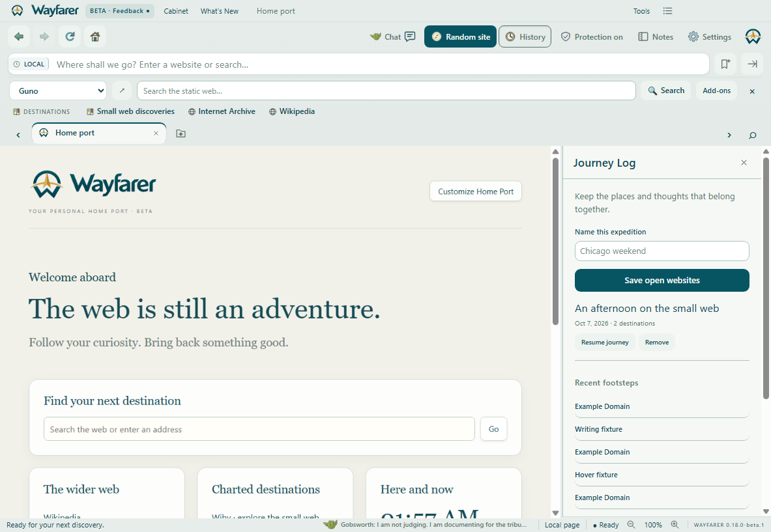Click the Wayfarer profile compass icon
This screenshot has height=532, width=771.
[x=753, y=37]
